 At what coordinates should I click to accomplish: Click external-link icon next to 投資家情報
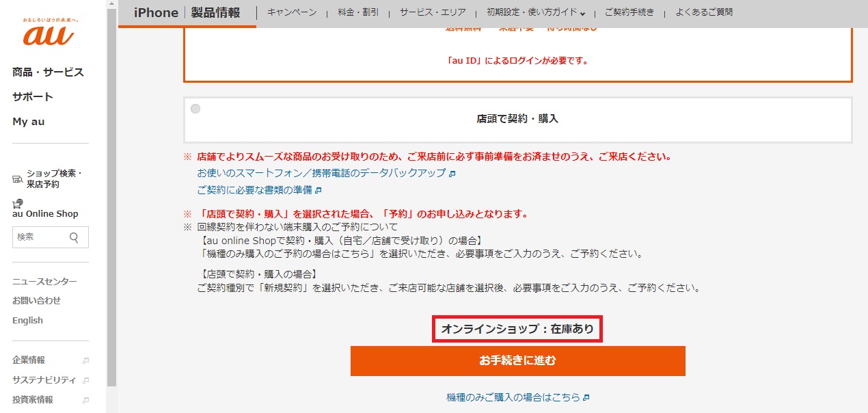[x=85, y=400]
